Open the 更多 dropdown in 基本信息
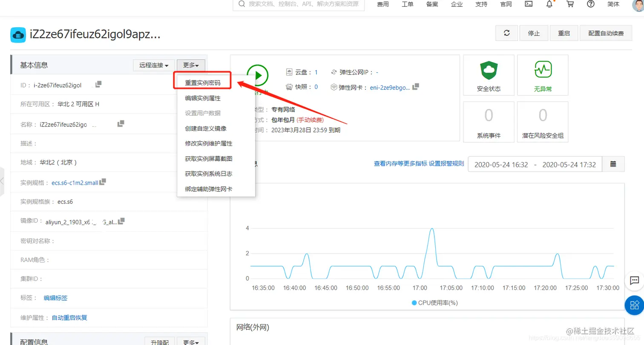 pyautogui.click(x=190, y=65)
